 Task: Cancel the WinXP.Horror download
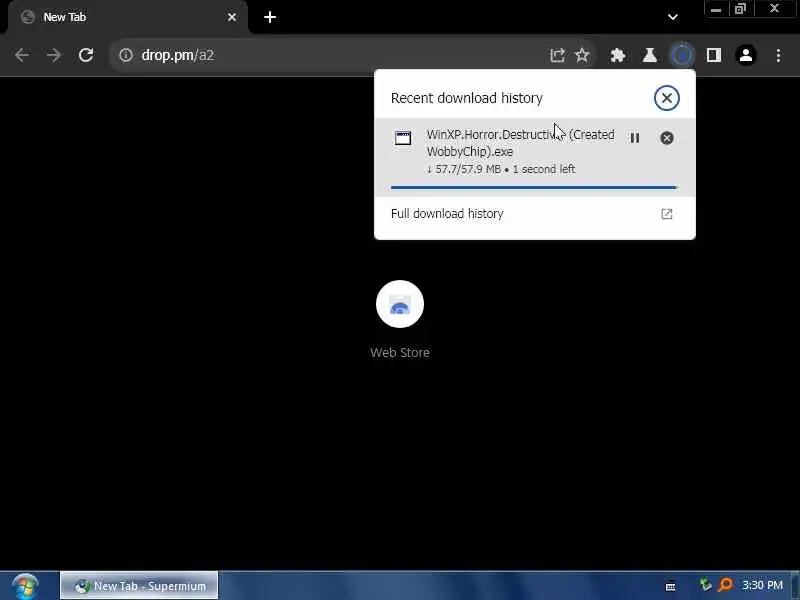point(666,138)
